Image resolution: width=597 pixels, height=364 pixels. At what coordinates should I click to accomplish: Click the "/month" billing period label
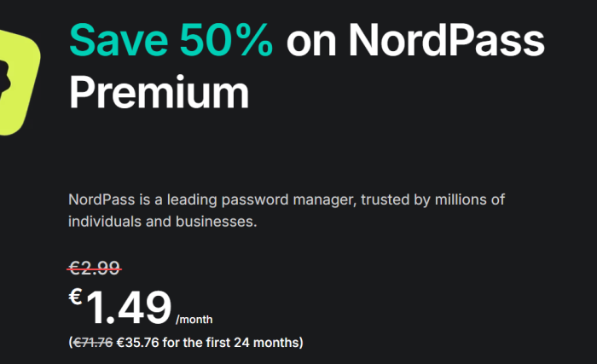[194, 320]
